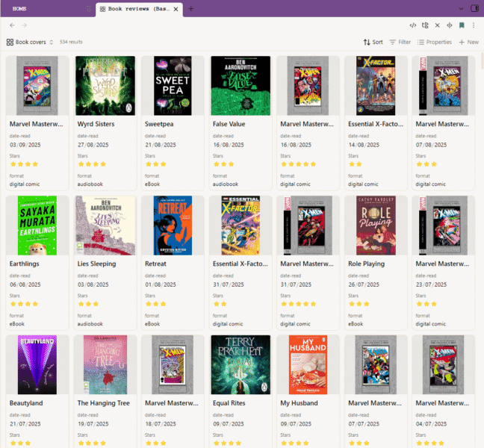Click the source code view icon
484x448 pixels.
(x=413, y=25)
